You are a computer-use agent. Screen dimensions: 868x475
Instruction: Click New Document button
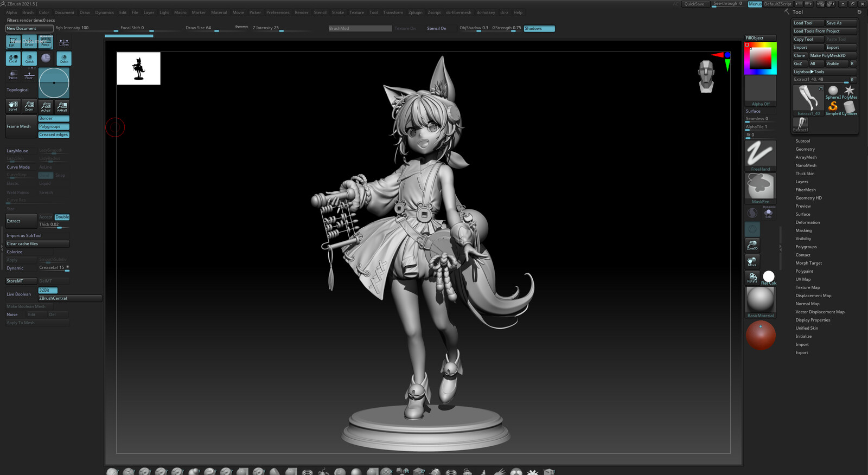[x=29, y=28]
